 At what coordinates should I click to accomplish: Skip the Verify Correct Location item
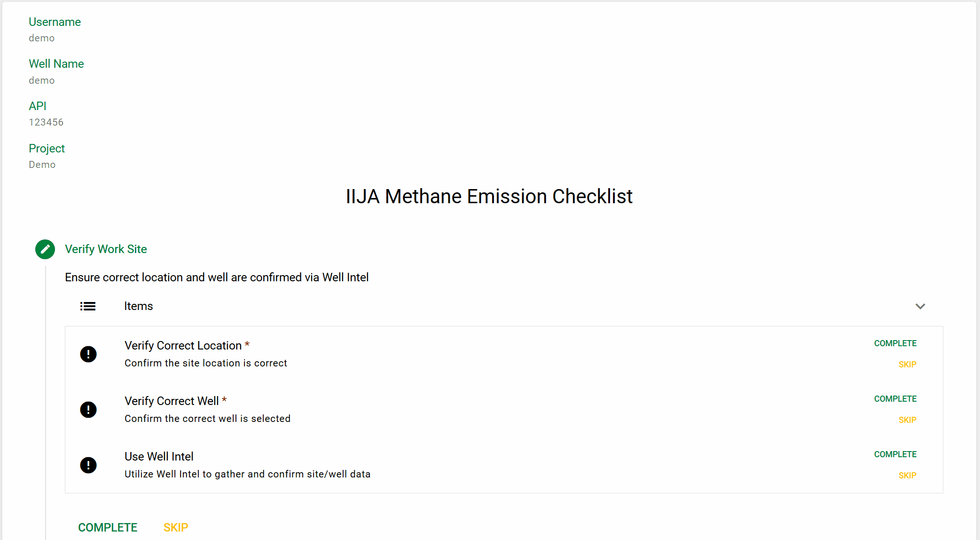[x=907, y=365]
